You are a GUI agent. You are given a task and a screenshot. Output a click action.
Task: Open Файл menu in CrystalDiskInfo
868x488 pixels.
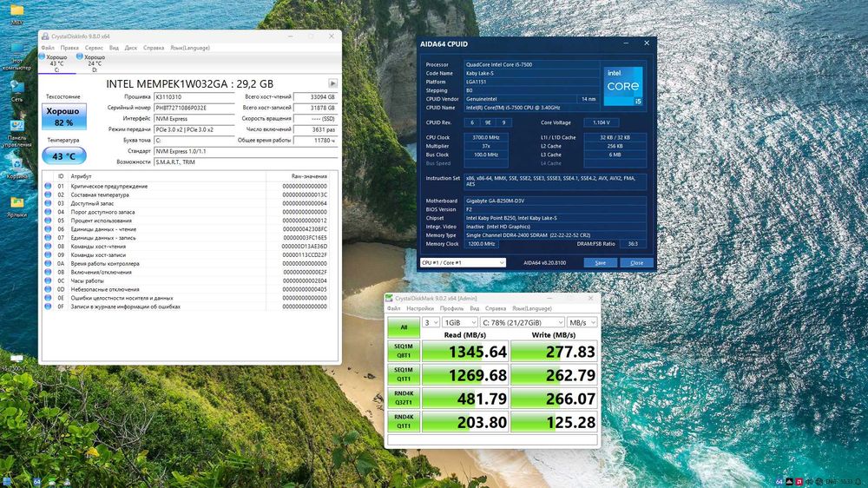(x=48, y=48)
